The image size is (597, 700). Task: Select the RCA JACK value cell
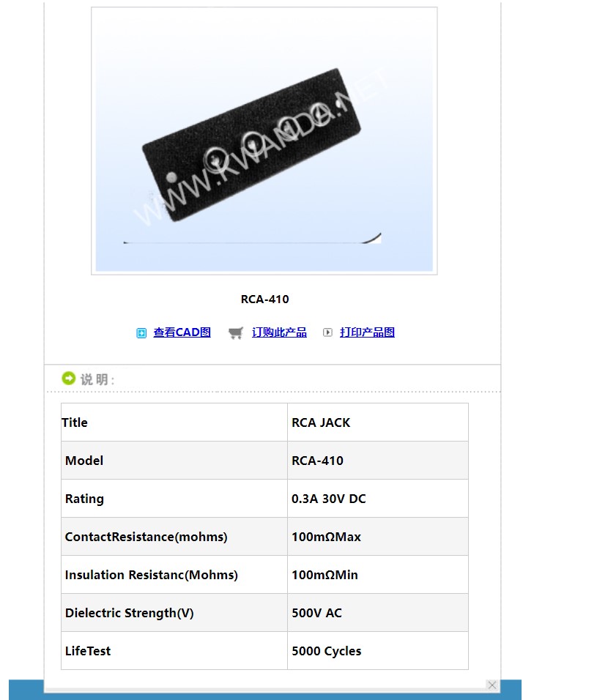(x=378, y=422)
